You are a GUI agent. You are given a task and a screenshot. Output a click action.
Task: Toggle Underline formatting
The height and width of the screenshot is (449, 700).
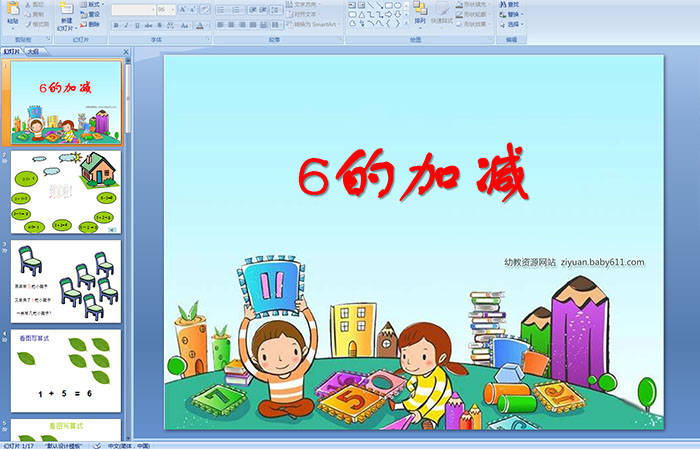[x=137, y=25]
